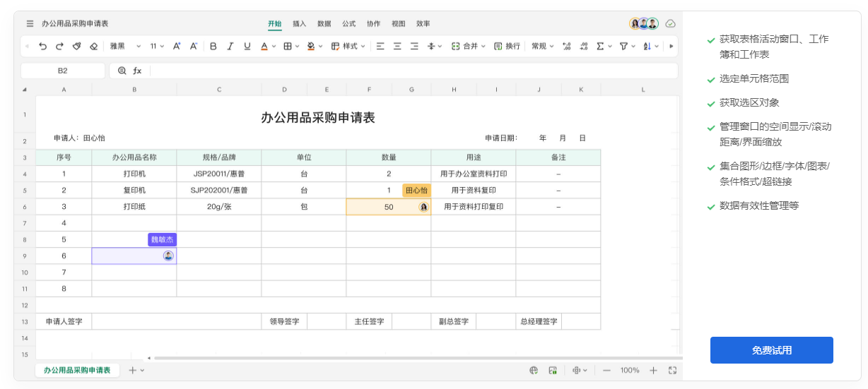The width and height of the screenshot is (868, 389).
Task: Click the B2 cell name box
Action: (x=63, y=71)
